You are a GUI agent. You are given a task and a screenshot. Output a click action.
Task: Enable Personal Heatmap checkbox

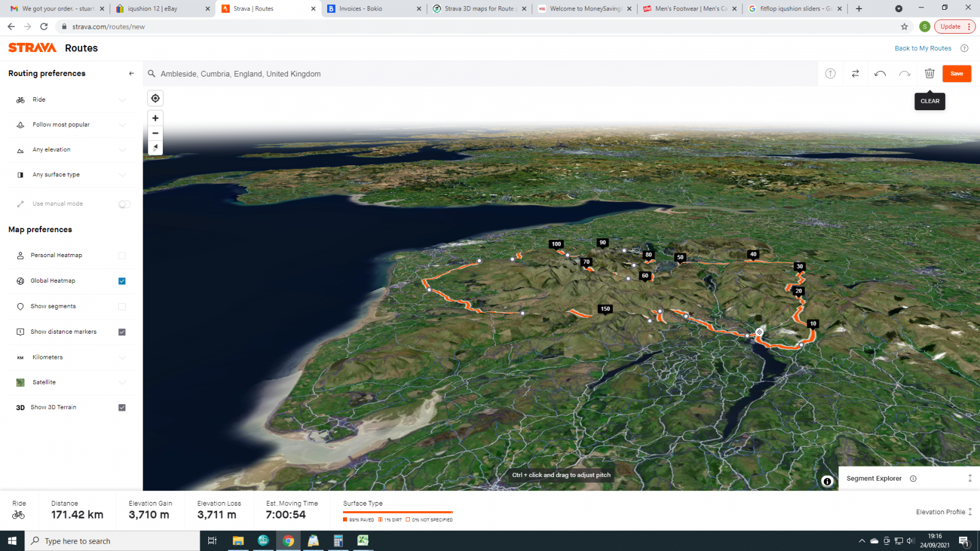(x=122, y=256)
